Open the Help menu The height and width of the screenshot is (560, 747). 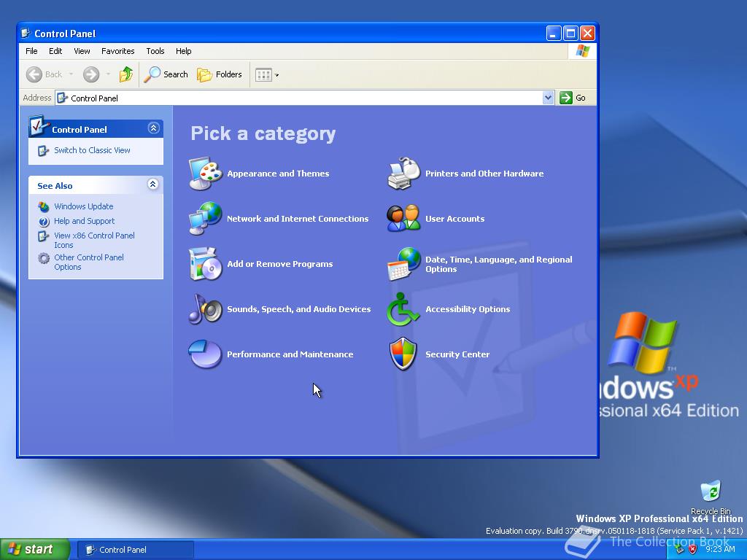[x=183, y=51]
